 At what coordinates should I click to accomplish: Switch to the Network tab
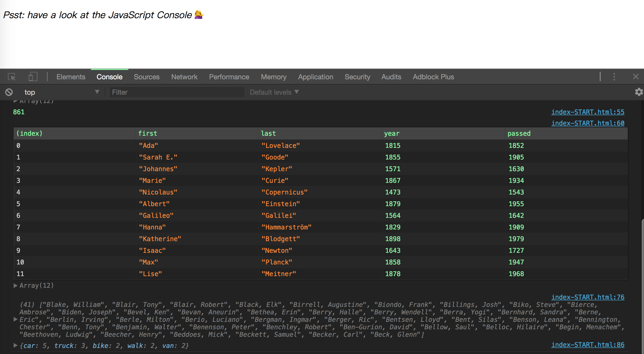pos(184,77)
